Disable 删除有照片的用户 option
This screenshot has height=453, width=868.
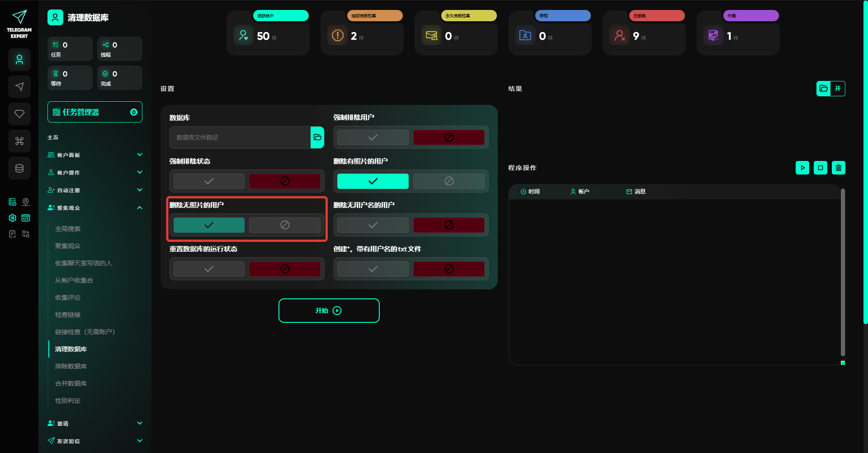(448, 181)
